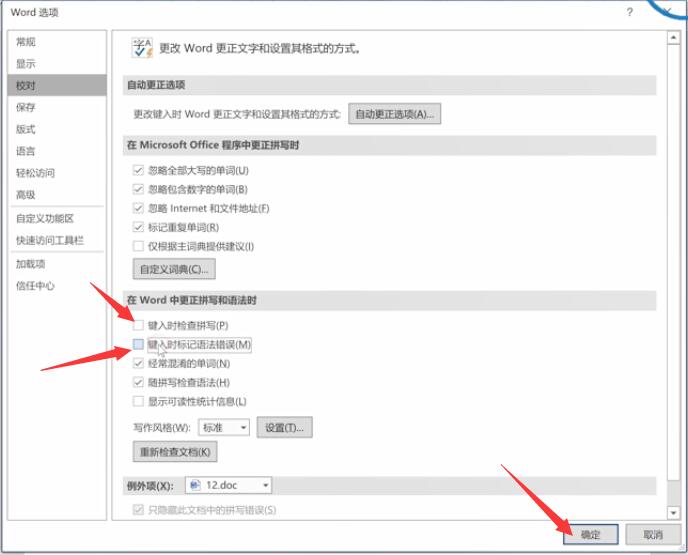Click the 设置(T)... button
The image size is (688, 555).
[284, 427]
